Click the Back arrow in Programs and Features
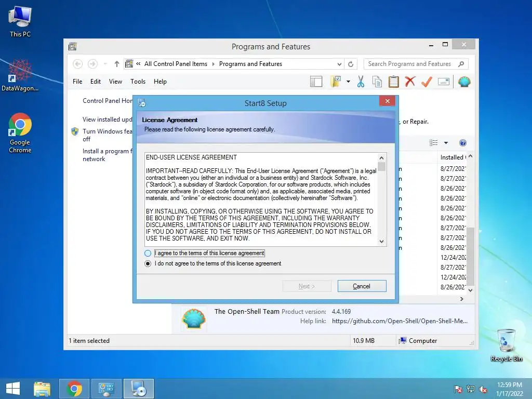532x399 pixels. click(x=78, y=64)
